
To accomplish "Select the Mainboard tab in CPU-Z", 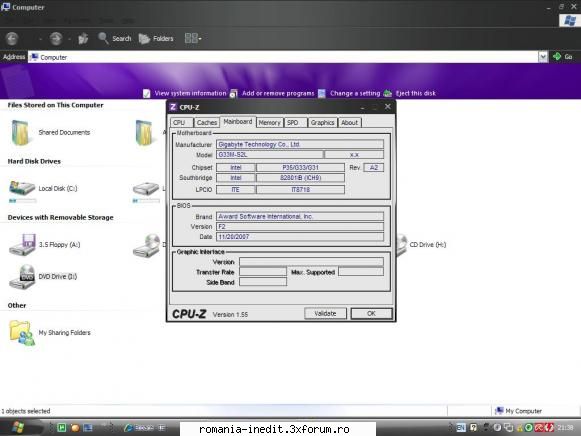I will click(238, 122).
